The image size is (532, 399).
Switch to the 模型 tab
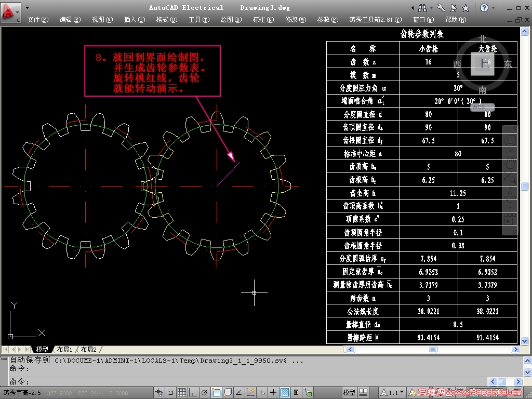(x=42, y=349)
